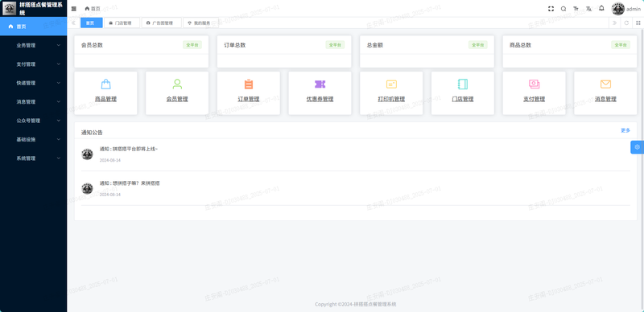Open the blue settings gear side button
The height and width of the screenshot is (312, 644).
click(x=637, y=147)
